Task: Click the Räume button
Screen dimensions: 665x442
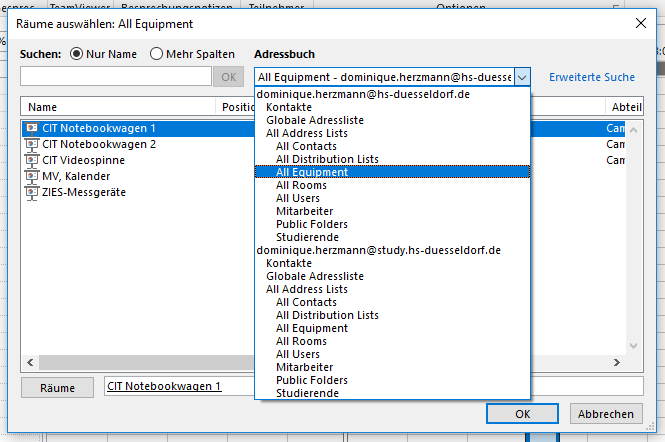Action: click(58, 388)
